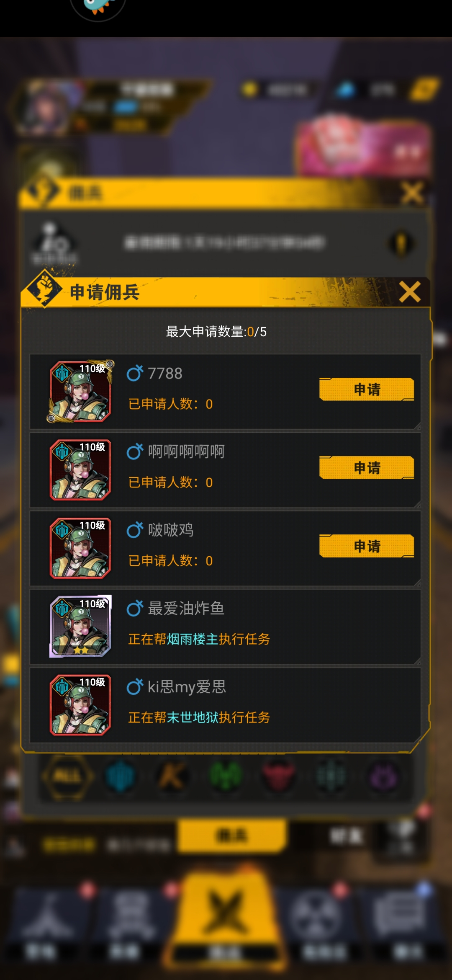
Task: Close the 申请佣兵 dialog with X
Action: pyautogui.click(x=410, y=292)
